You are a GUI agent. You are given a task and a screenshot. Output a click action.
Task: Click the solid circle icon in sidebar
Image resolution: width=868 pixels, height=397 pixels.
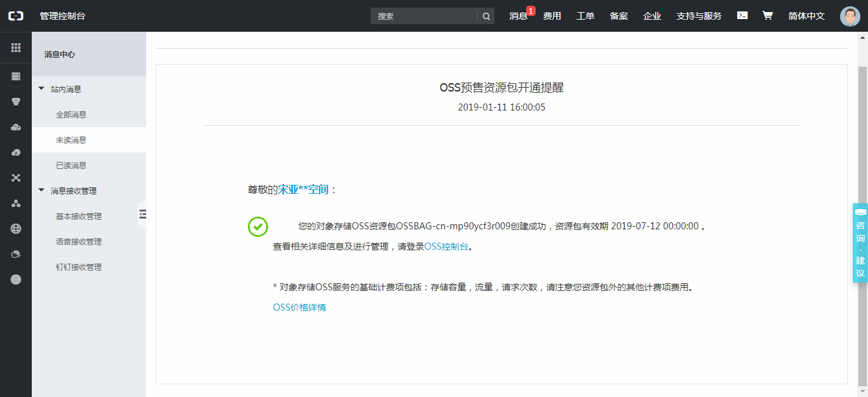[16, 279]
